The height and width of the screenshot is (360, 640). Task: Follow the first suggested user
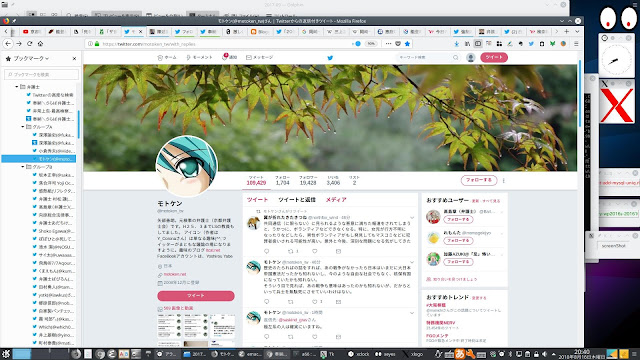coord(458,220)
